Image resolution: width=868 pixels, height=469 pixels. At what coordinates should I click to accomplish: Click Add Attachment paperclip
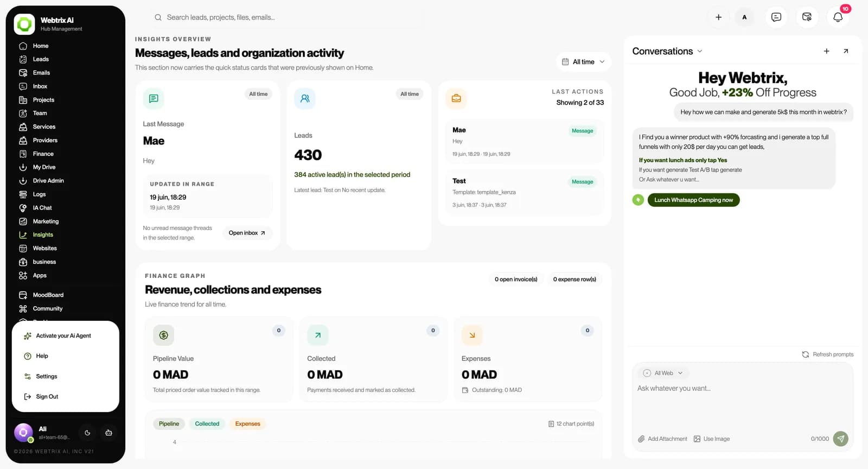point(662,439)
